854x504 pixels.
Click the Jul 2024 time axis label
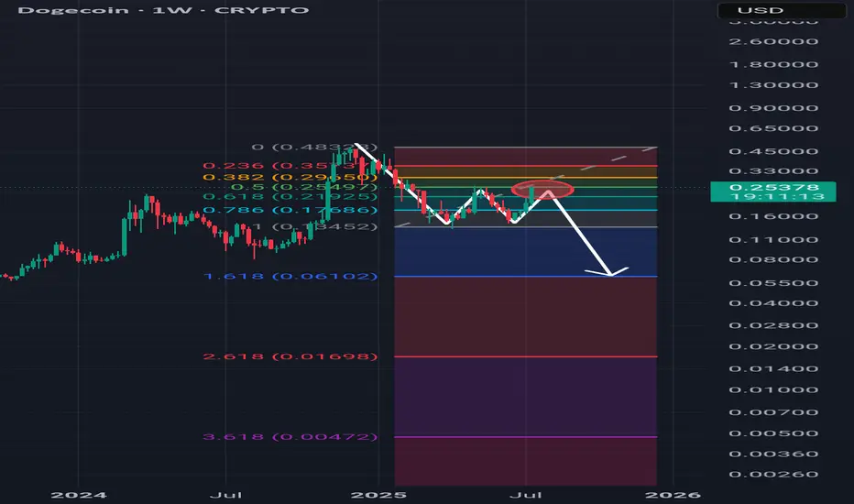(226, 495)
